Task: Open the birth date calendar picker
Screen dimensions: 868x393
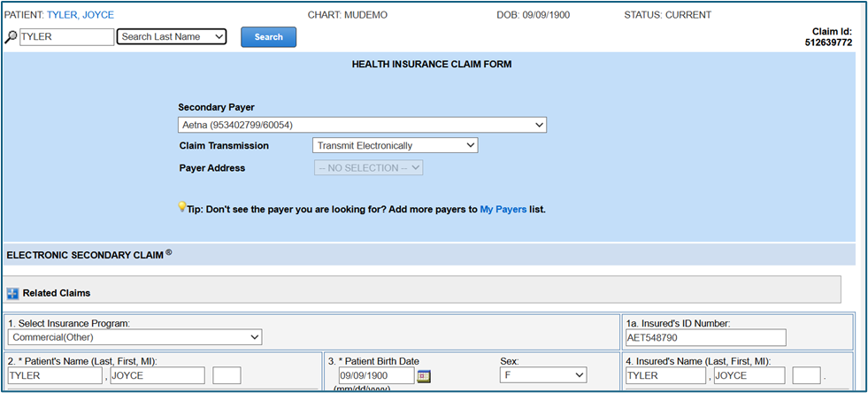Action: 424,376
